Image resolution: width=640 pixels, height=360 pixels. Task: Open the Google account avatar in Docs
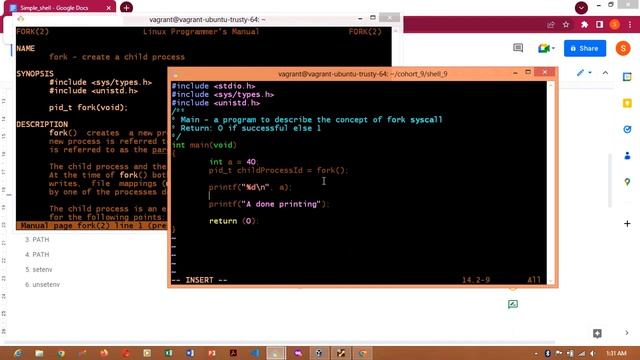[x=623, y=48]
